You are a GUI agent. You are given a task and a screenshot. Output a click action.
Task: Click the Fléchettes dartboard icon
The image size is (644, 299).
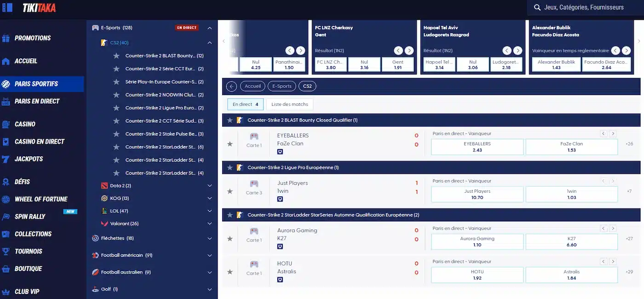click(95, 238)
